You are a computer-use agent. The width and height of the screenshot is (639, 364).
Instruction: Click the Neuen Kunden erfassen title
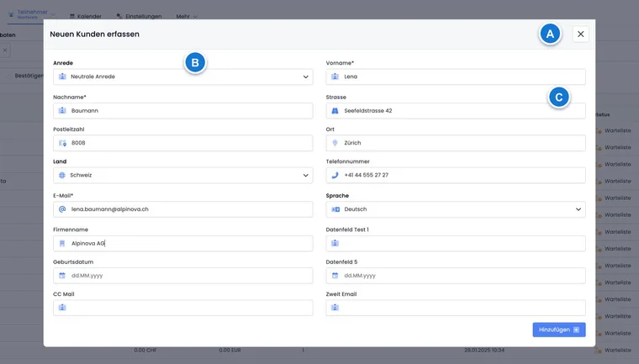tap(94, 34)
